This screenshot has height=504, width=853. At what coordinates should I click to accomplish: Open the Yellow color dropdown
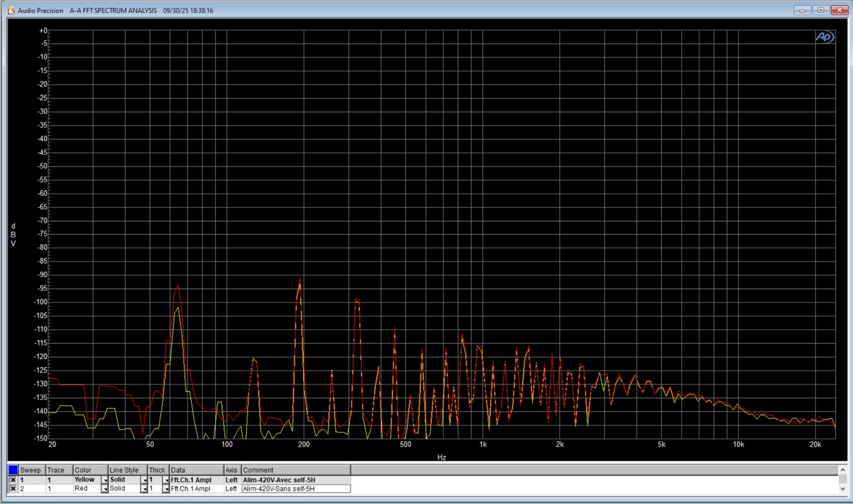coord(105,480)
